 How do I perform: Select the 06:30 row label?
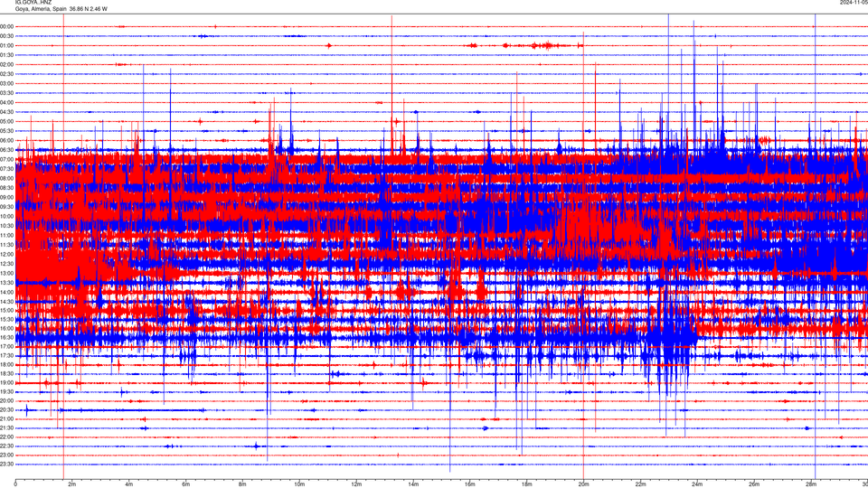click(6, 150)
